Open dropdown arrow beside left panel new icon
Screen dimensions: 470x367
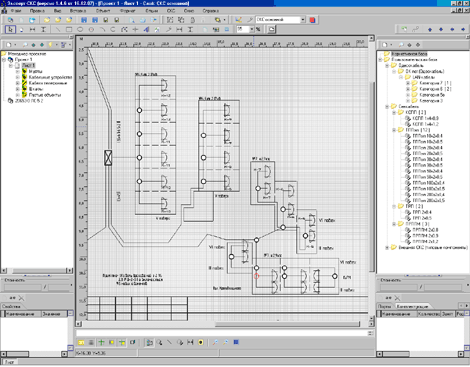[15, 45]
